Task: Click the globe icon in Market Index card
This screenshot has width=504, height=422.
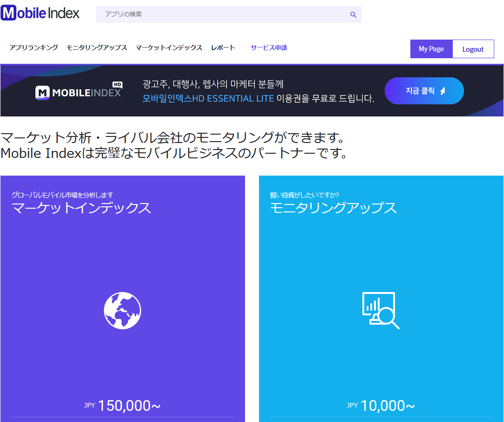Action: [123, 311]
